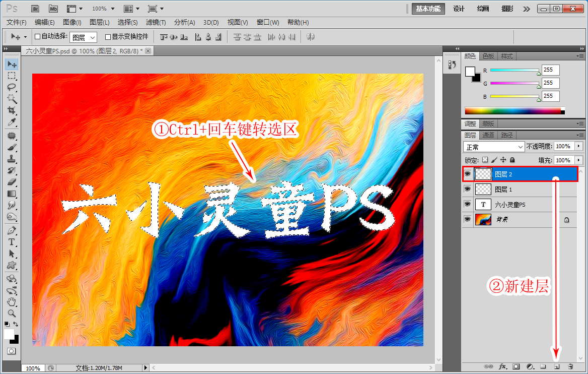588x374 pixels.
Task: Open the 图层(L) menu
Action: click(99, 23)
